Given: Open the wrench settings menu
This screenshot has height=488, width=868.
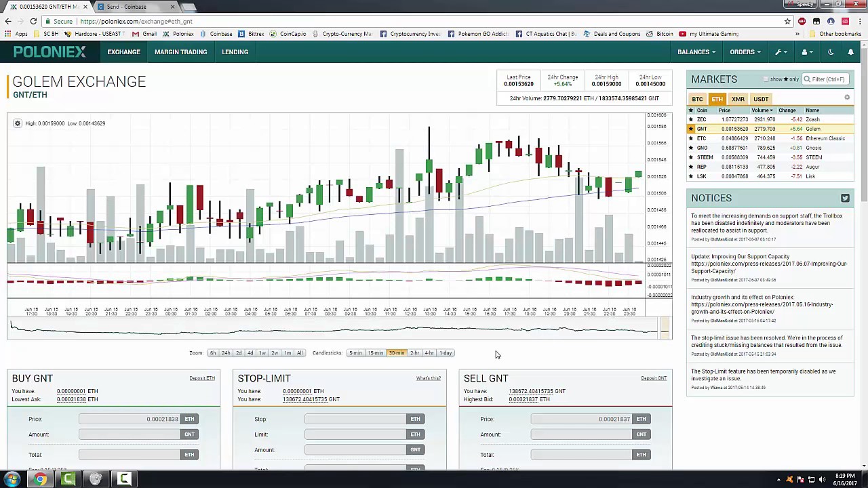Looking at the screenshot, I should point(781,52).
